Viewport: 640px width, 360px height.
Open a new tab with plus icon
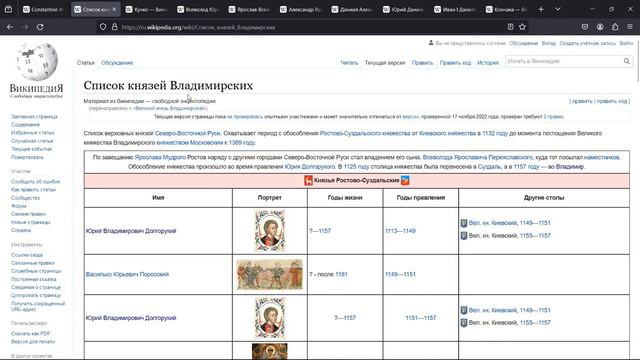(x=541, y=9)
